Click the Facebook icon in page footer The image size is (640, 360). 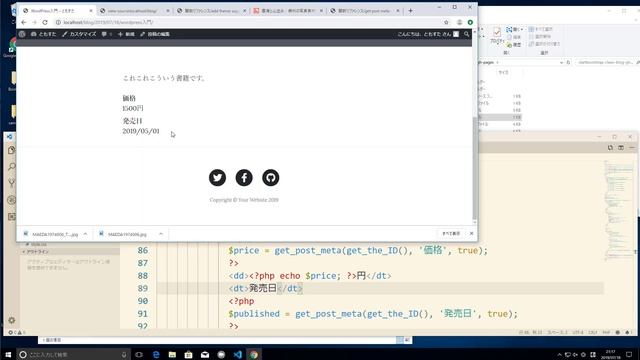244,178
